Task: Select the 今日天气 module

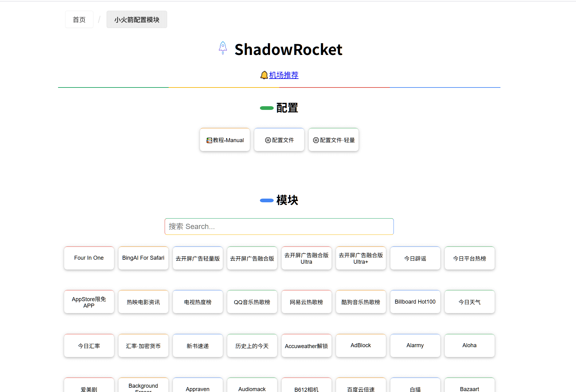Action: pyautogui.click(x=470, y=302)
